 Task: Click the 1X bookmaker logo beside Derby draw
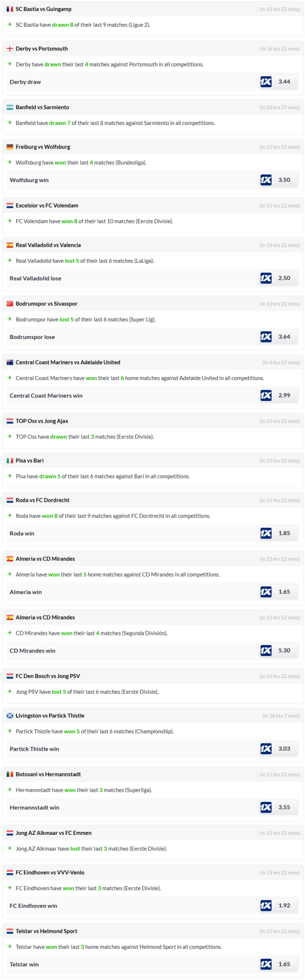coord(266,82)
